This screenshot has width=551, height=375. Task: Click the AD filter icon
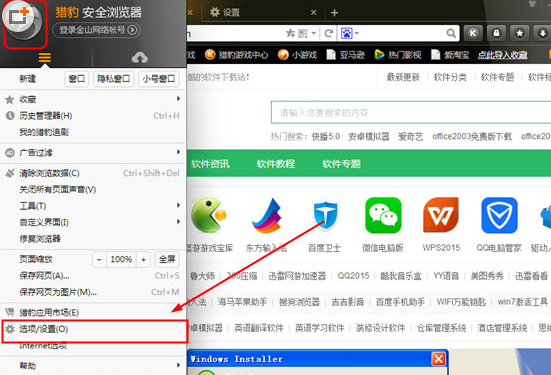pyautogui.click(x=10, y=153)
